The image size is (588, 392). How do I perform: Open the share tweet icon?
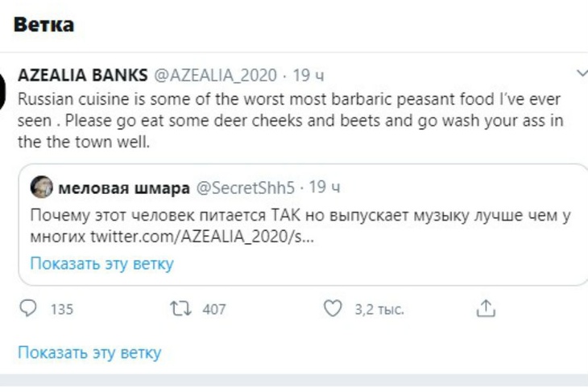click(485, 308)
